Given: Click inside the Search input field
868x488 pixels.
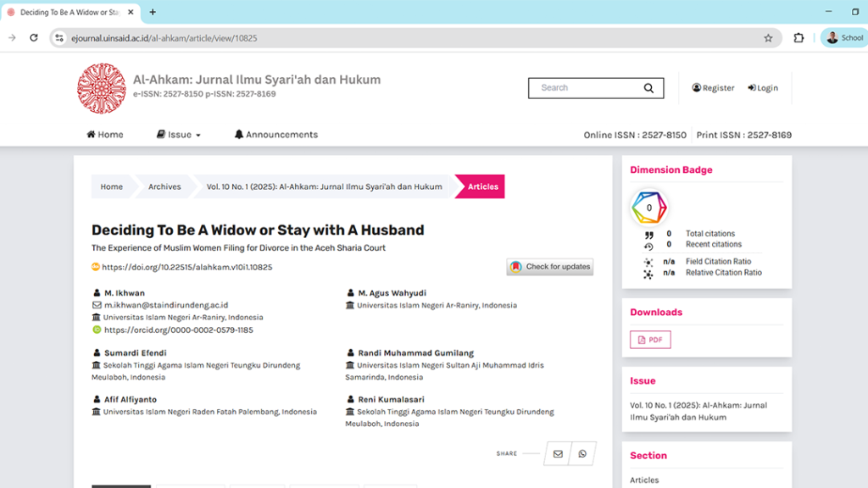Looking at the screenshot, I should pyautogui.click(x=585, y=88).
